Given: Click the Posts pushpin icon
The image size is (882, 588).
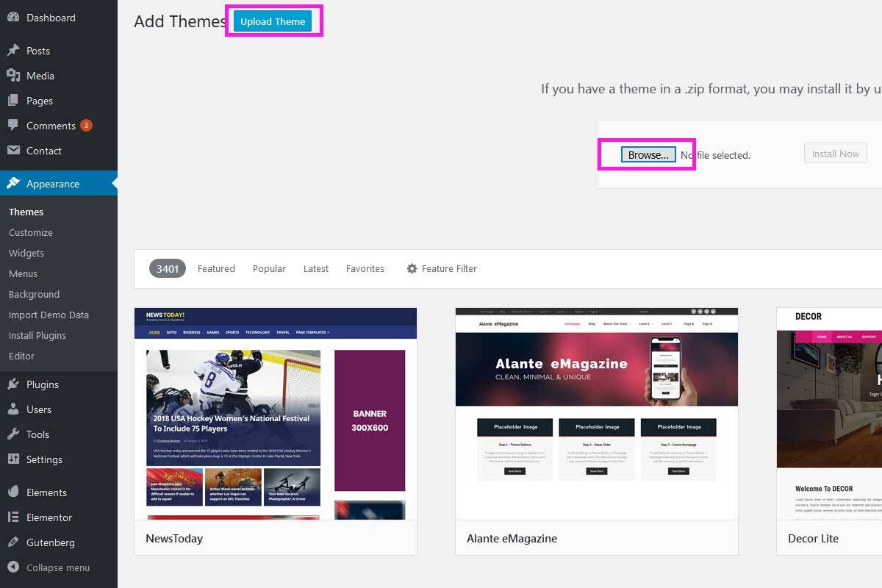Looking at the screenshot, I should (13, 51).
